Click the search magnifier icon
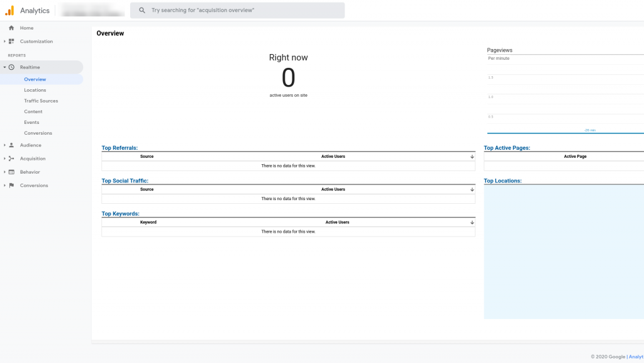This screenshot has height=363, width=644. pyautogui.click(x=142, y=11)
